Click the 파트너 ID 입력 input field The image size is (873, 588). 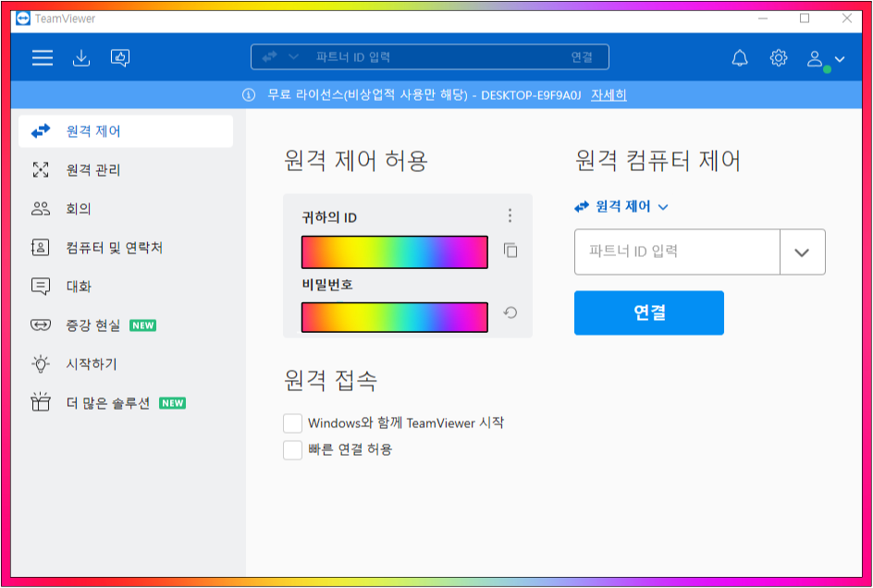pos(675,251)
